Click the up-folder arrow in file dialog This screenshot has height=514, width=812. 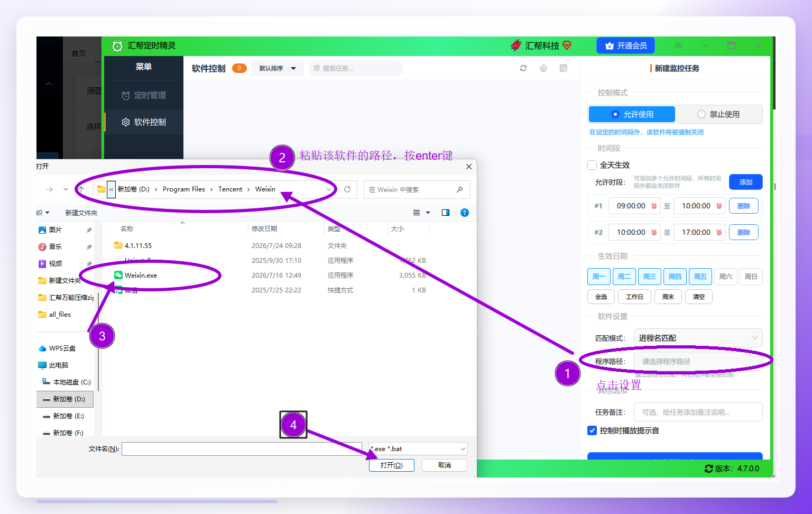tap(81, 189)
